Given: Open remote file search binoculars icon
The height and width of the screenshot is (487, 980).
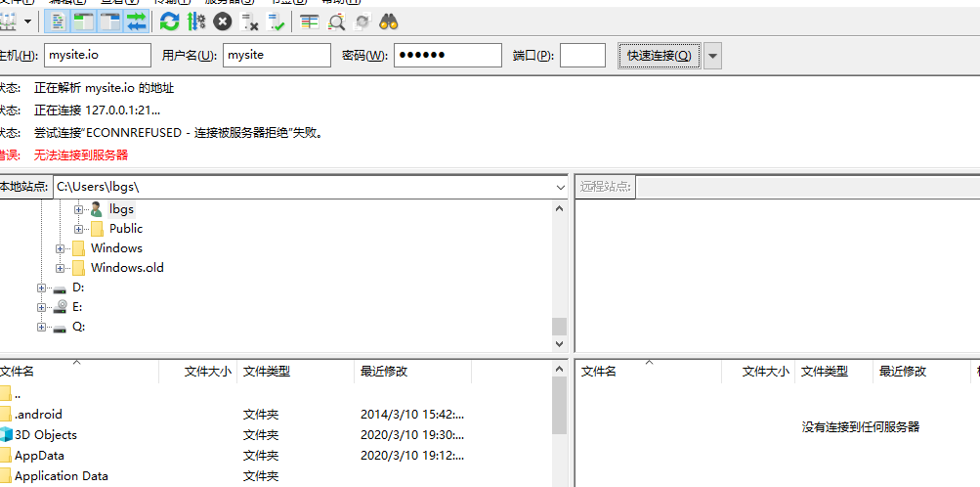Looking at the screenshot, I should pos(389,22).
